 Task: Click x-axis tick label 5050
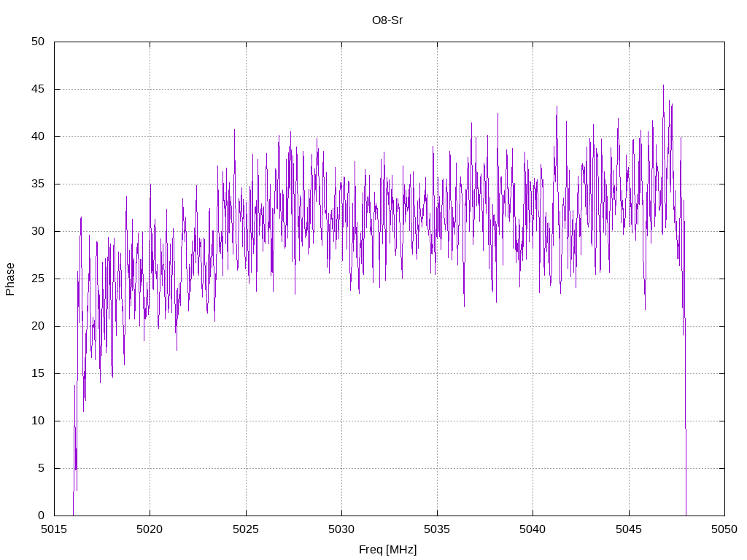click(724, 529)
